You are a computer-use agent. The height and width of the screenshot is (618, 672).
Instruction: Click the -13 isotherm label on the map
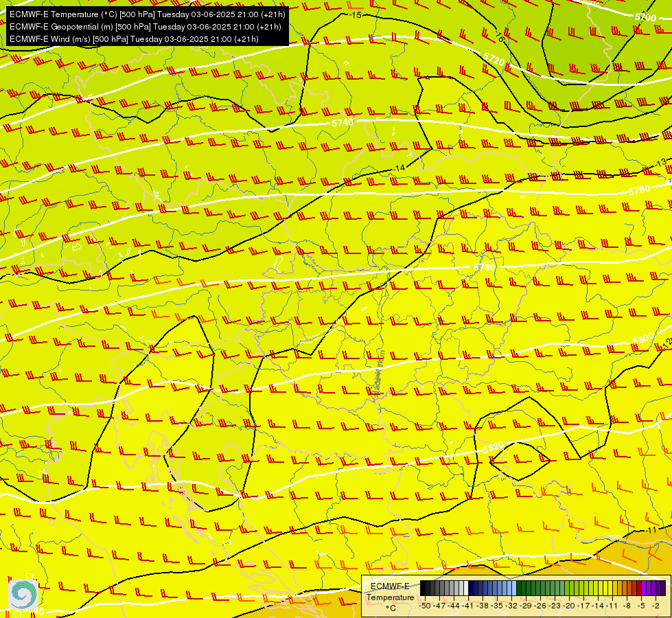pyautogui.click(x=660, y=163)
